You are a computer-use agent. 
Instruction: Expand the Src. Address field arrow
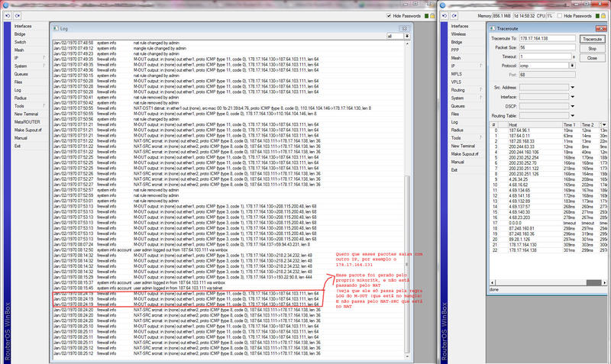click(572, 87)
